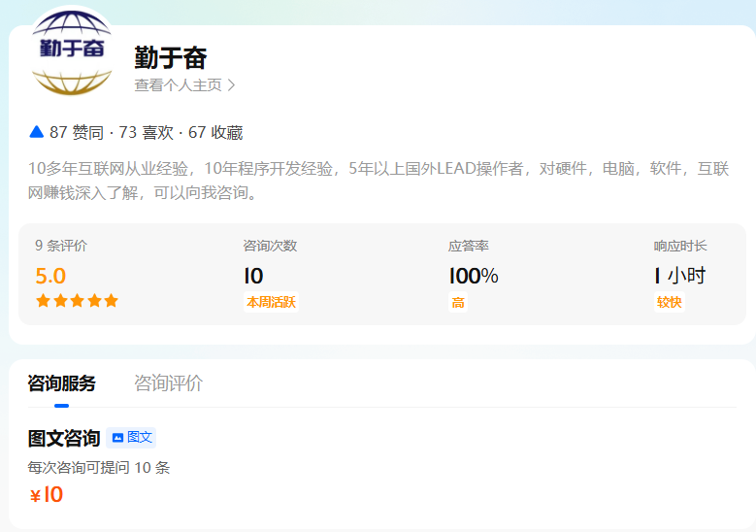Viewport: 756px width, 532px height.
Task: Switch to the 咨询评价 tab
Action: click(168, 383)
